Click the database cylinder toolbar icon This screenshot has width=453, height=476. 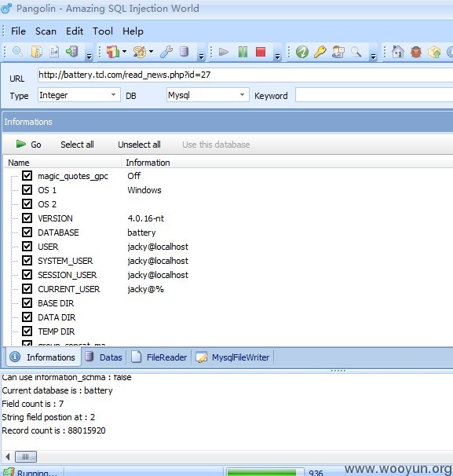[x=184, y=52]
